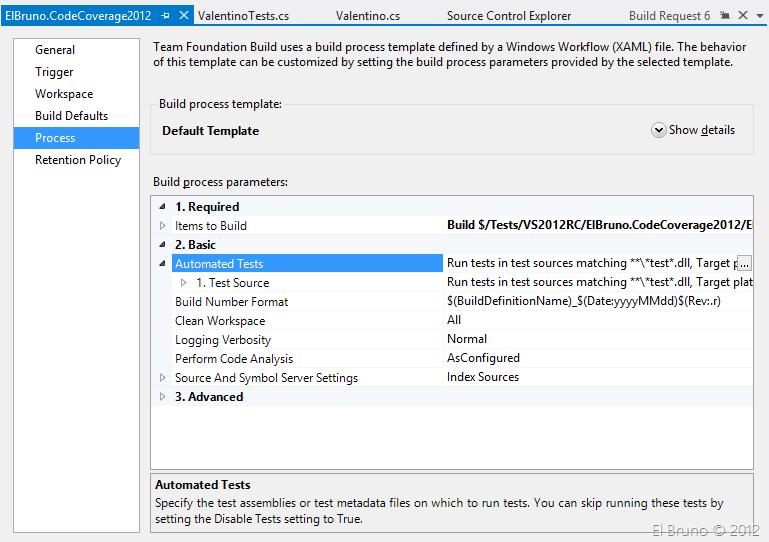Image resolution: width=769 pixels, height=542 pixels.
Task: Click the Build Number Format value field
Action: (x=584, y=302)
